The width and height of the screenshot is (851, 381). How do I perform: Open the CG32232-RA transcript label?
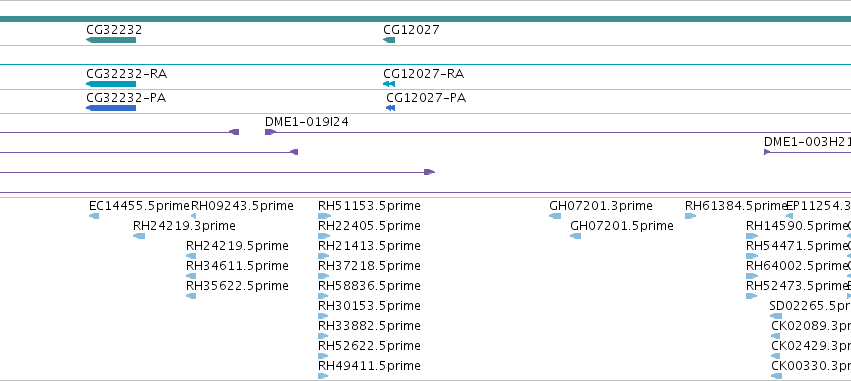pos(126,74)
